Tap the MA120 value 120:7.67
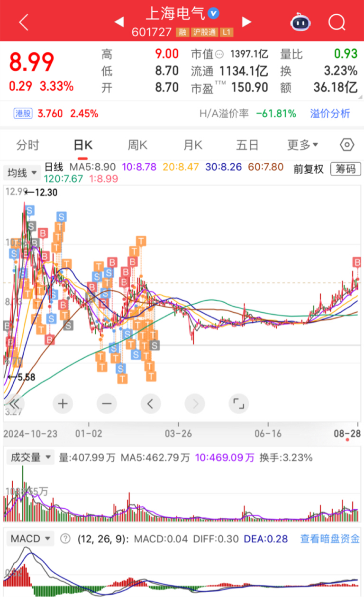364x597 pixels. pos(64,179)
